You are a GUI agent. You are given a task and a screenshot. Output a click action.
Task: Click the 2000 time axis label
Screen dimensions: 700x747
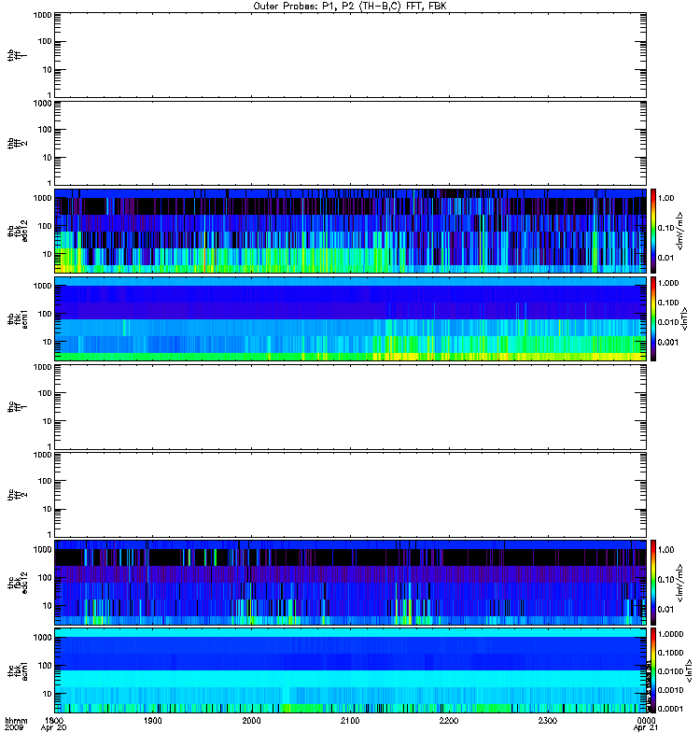pos(251,721)
